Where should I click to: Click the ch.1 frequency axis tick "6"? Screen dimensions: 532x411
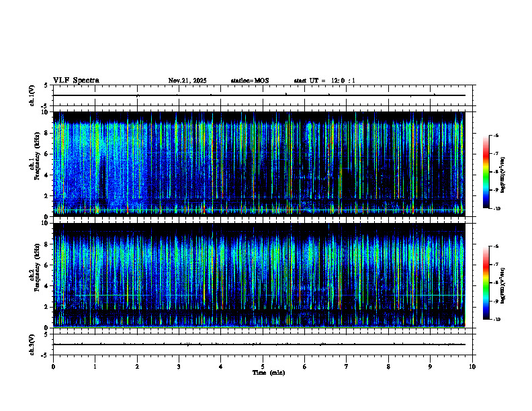pyautogui.click(x=47, y=154)
